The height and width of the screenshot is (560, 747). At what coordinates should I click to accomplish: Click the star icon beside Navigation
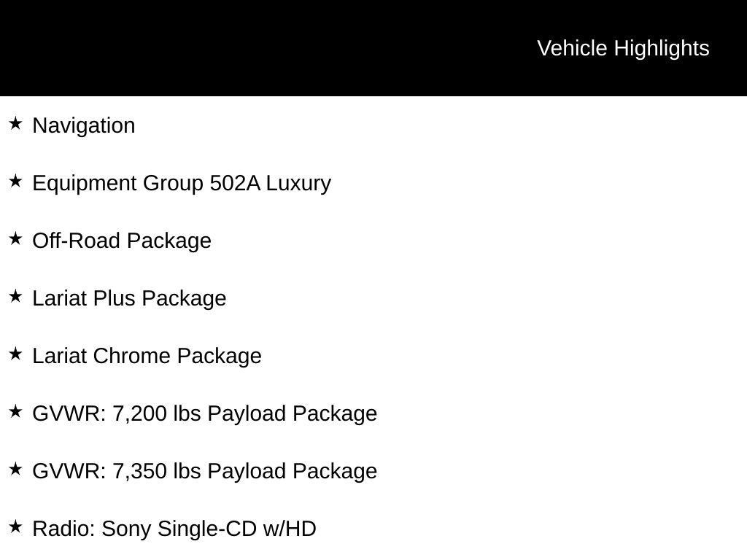(15, 123)
